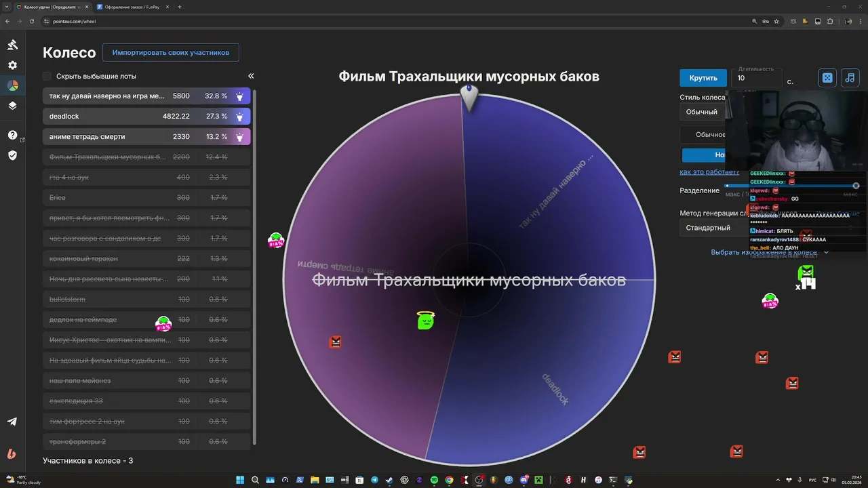
Task: Open OBS Studio from the taskbar
Action: pyautogui.click(x=479, y=480)
